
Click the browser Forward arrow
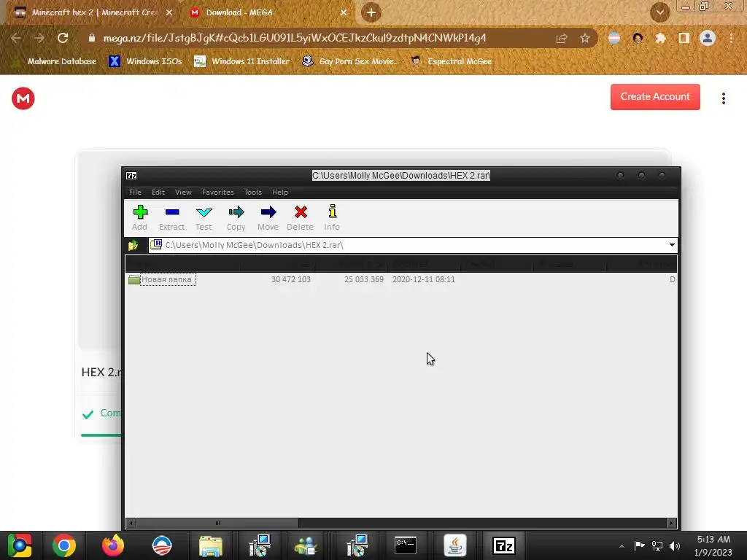(39, 38)
